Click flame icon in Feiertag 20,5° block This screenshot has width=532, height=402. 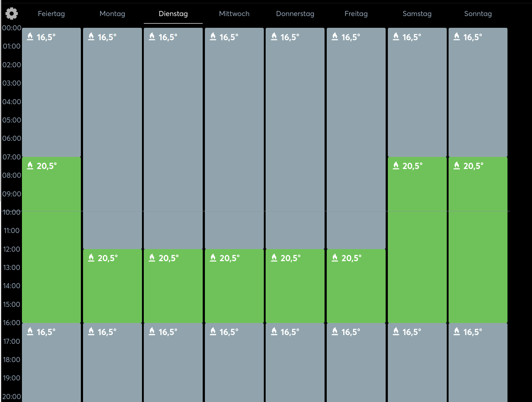[30, 166]
